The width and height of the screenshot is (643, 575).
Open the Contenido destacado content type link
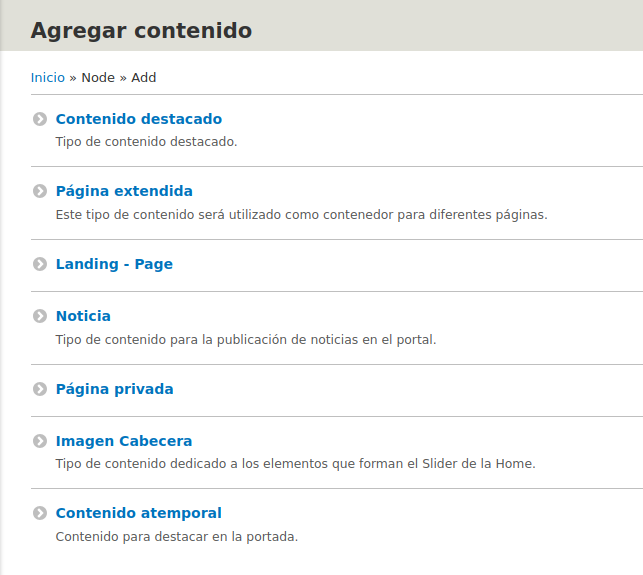click(x=138, y=119)
